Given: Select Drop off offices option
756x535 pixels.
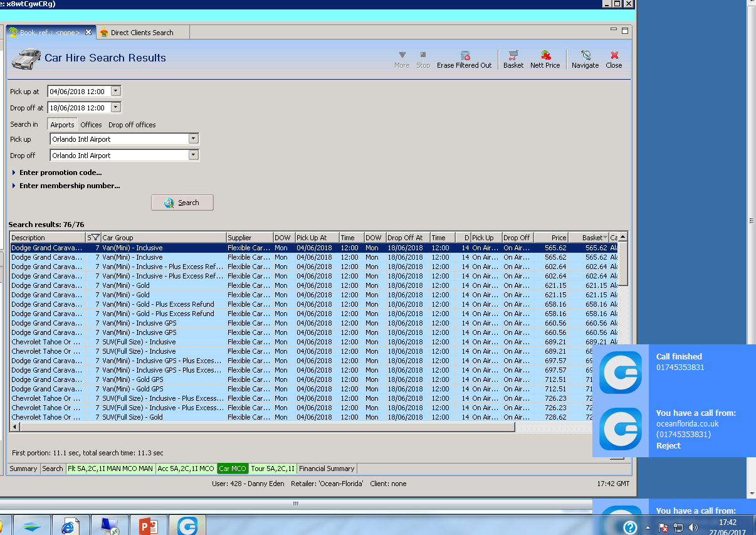Looking at the screenshot, I should 132,125.
